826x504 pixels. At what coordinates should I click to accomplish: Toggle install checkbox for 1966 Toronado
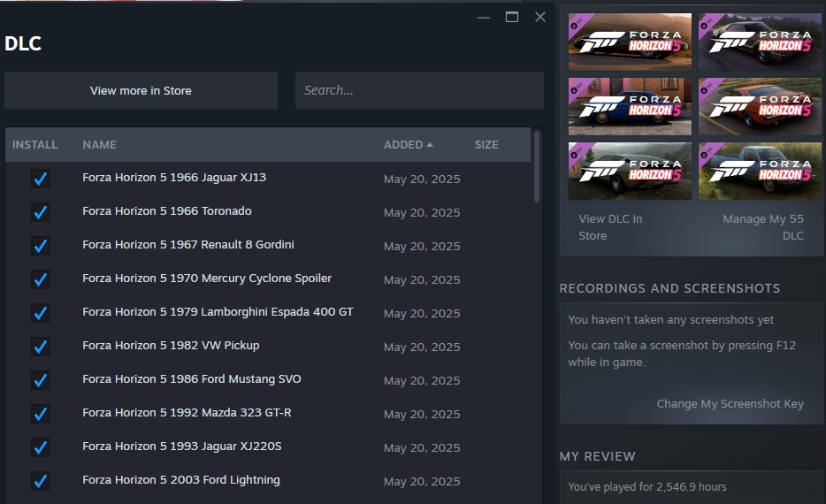(x=41, y=212)
